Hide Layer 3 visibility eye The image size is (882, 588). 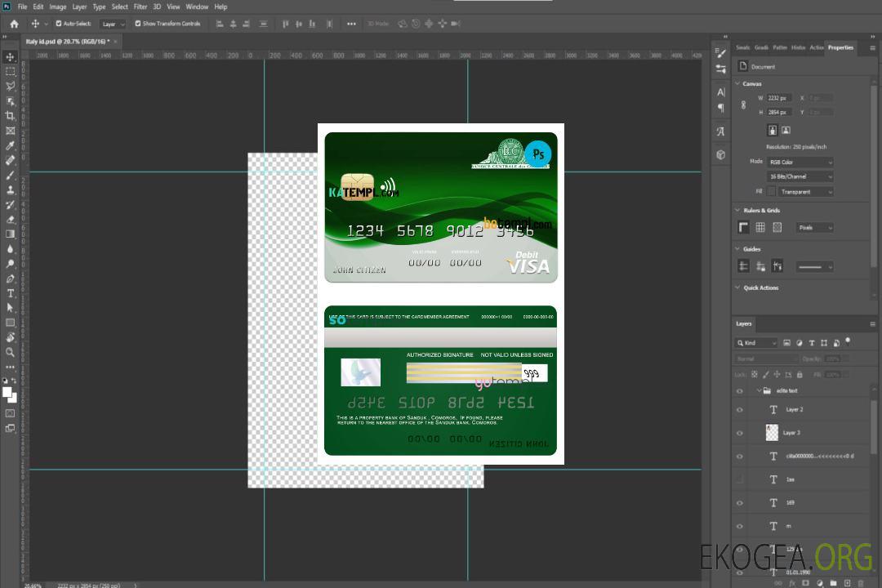click(x=740, y=434)
